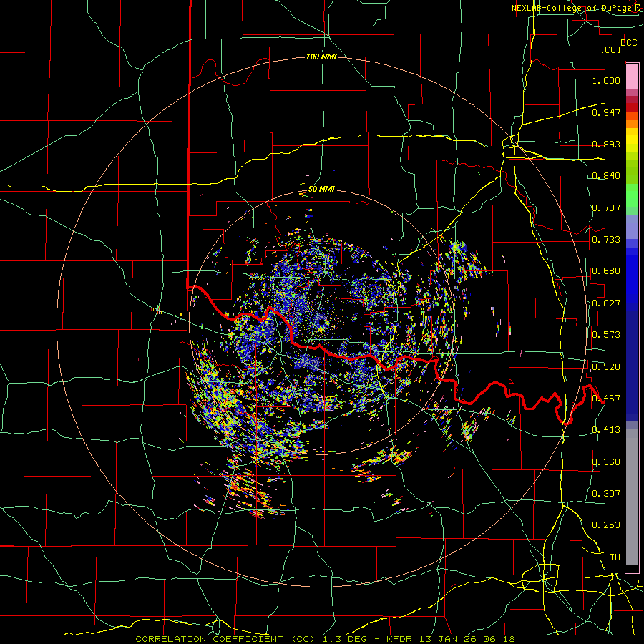644x644 pixels.
Task: Click the 50 NMI range ring label
Action: [321, 190]
